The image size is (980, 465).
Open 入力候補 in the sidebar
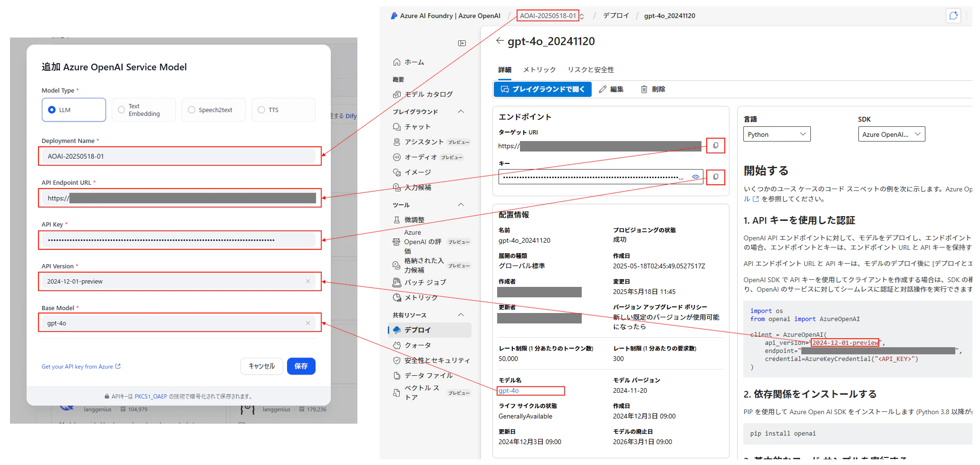(x=418, y=188)
